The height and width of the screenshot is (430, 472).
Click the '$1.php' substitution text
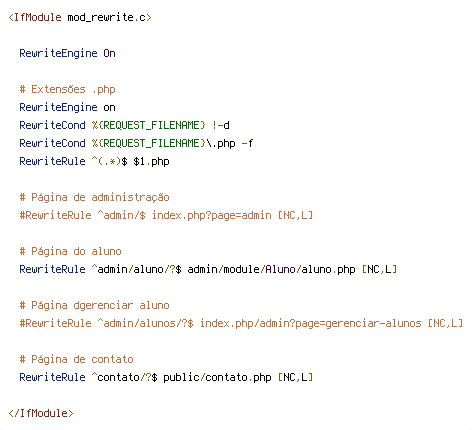[151, 161]
